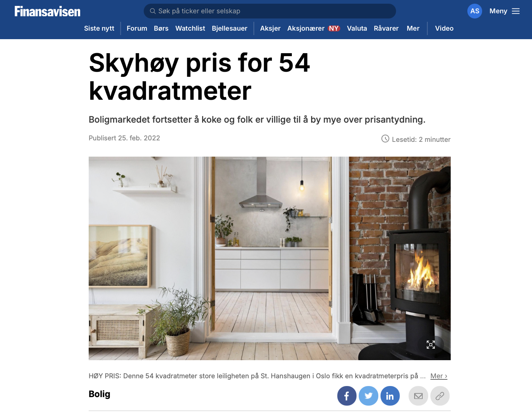Go to Råvarer in navigation

(x=386, y=28)
